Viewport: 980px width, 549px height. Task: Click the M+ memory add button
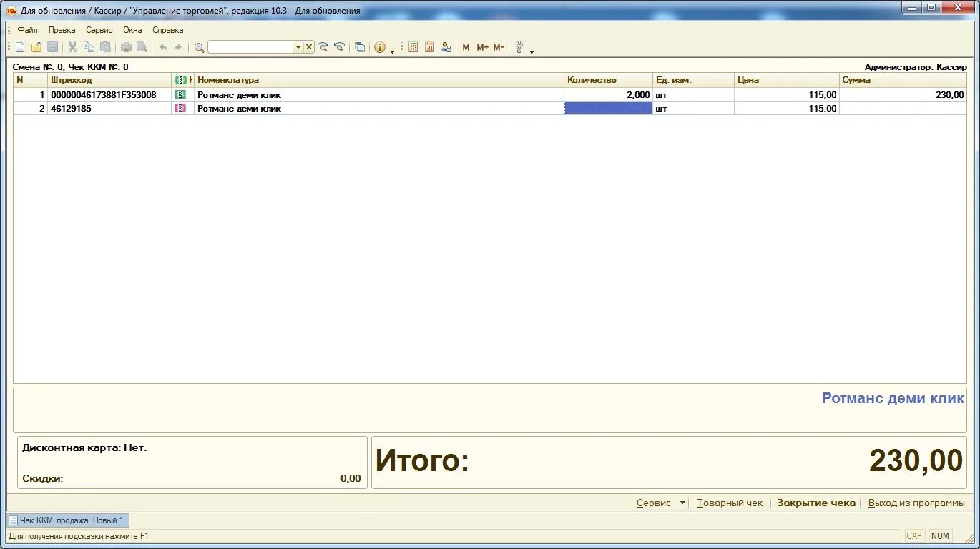coord(482,47)
